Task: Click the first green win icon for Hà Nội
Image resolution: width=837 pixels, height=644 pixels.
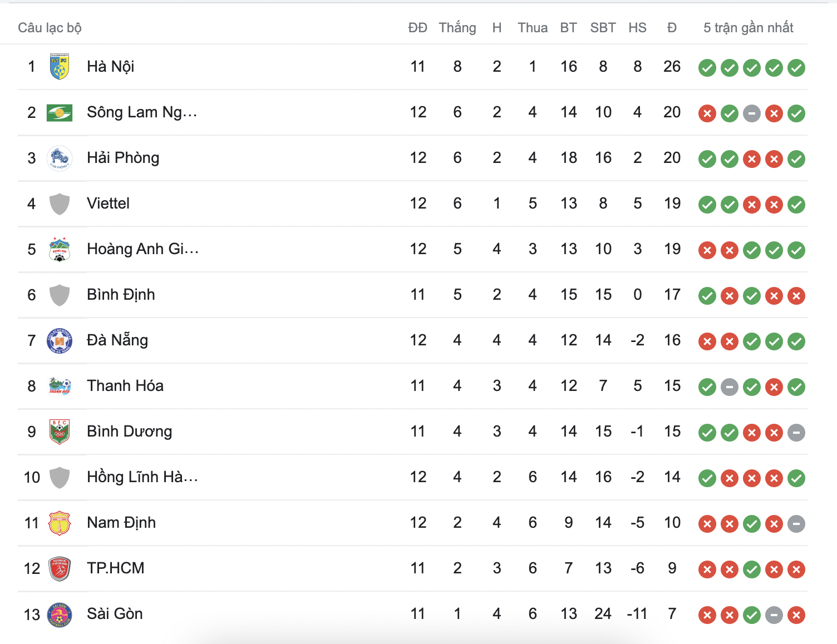Action: point(707,68)
